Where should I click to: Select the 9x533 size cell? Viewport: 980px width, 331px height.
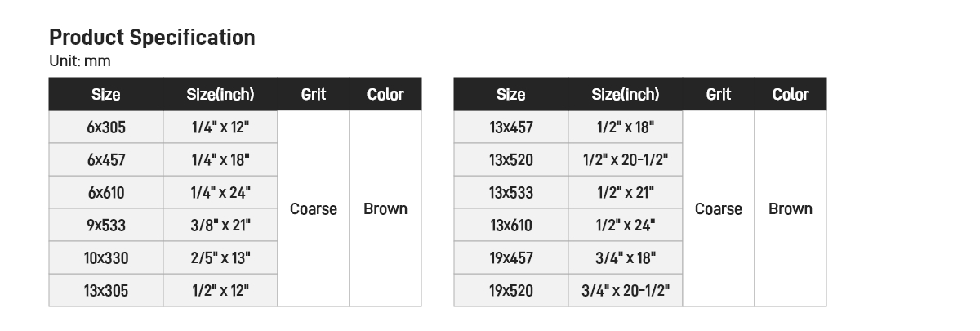tap(106, 226)
